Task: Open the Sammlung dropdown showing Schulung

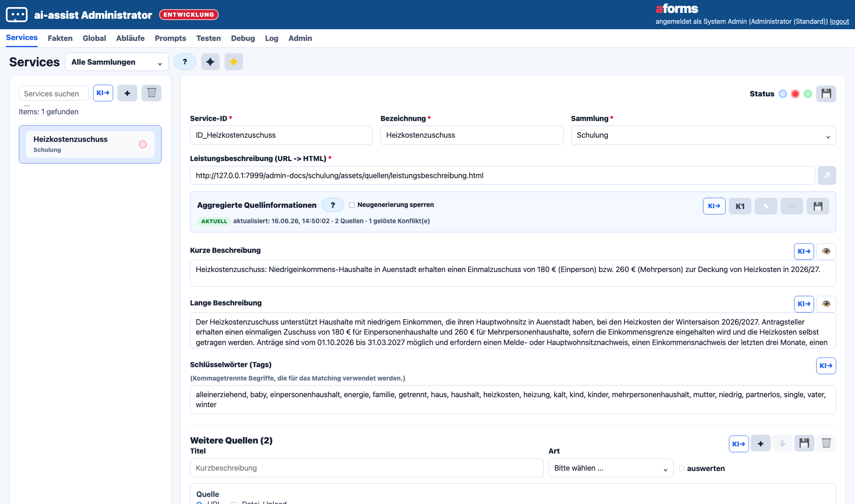Action: (703, 135)
